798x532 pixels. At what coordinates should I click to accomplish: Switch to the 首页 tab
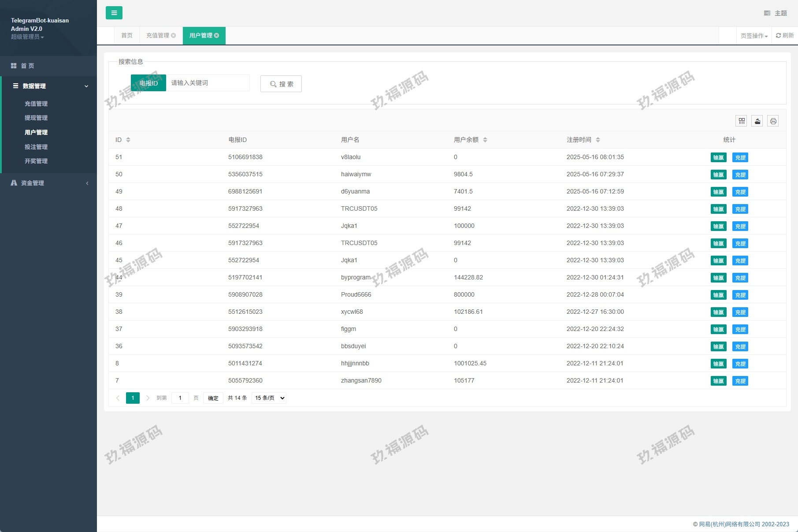click(x=127, y=35)
